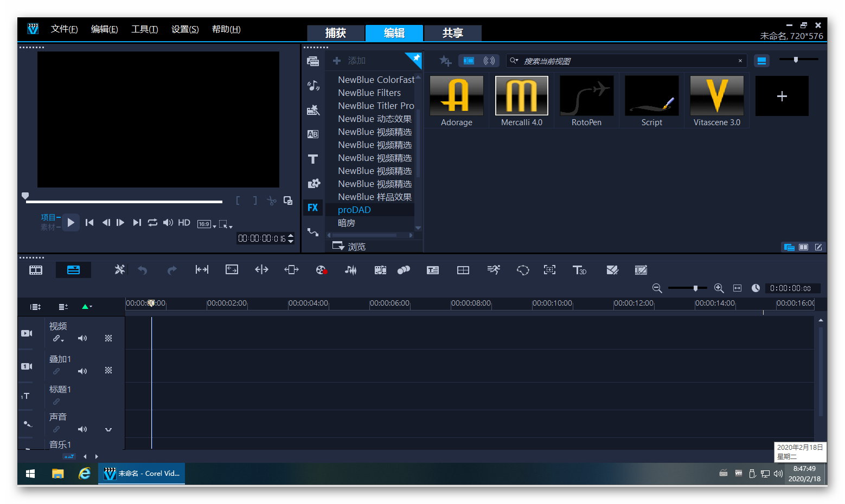Viewport: 845px width, 504px height.
Task: Open the Mask Creator icon
Action: [523, 270]
